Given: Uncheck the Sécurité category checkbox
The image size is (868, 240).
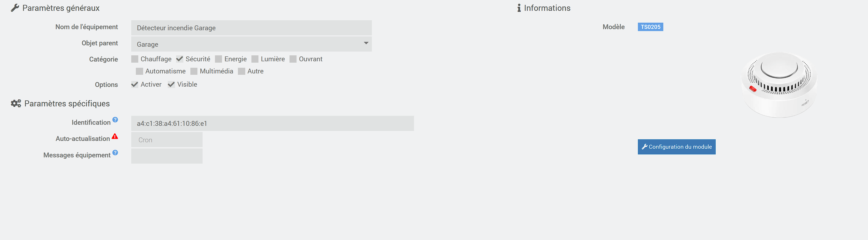Looking at the screenshot, I should [180, 59].
